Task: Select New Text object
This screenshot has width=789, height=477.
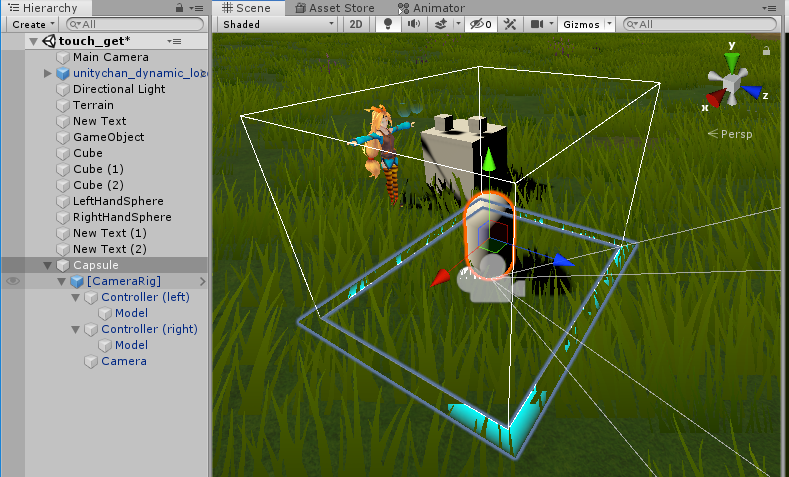Action: pos(99,121)
